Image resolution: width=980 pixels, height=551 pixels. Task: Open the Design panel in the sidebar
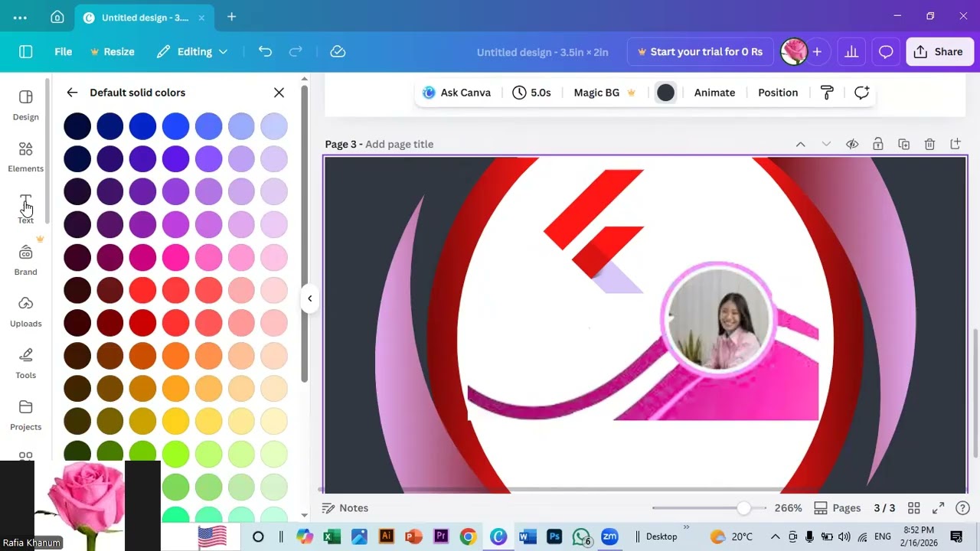click(x=25, y=106)
